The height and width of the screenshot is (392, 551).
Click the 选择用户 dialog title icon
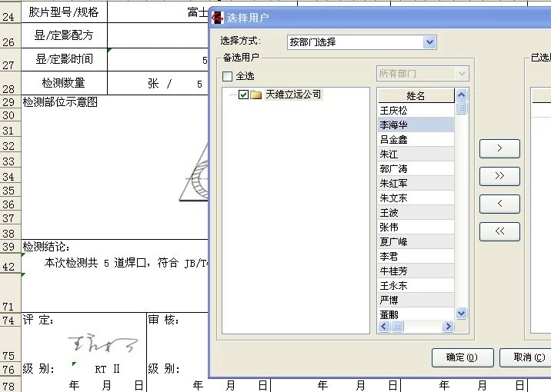(218, 17)
